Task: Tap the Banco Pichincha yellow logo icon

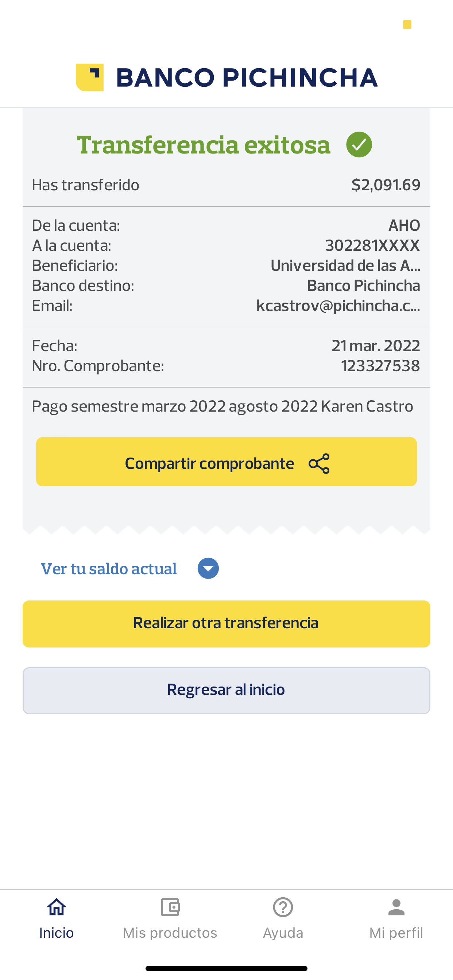Action: click(x=90, y=77)
